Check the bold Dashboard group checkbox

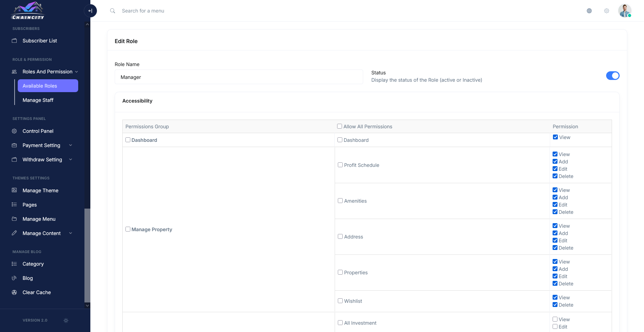point(128,140)
